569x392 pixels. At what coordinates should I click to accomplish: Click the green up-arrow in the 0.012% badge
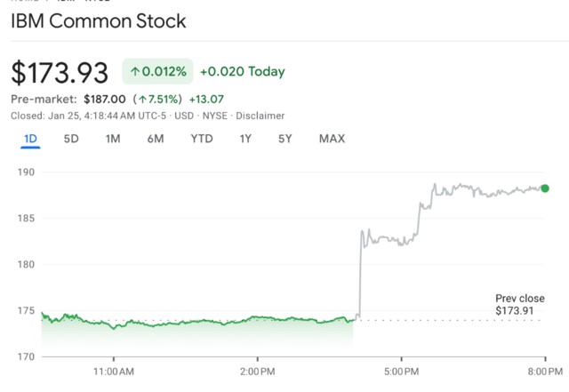pyautogui.click(x=135, y=72)
